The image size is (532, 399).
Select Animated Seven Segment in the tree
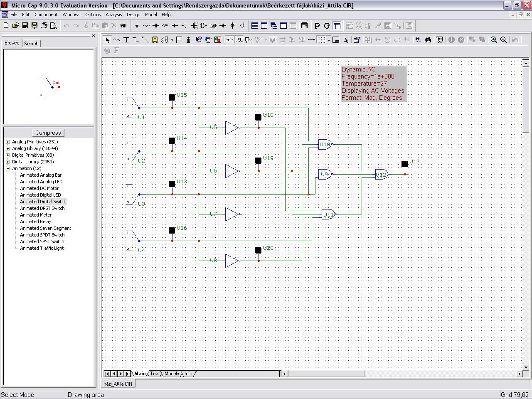pos(46,228)
